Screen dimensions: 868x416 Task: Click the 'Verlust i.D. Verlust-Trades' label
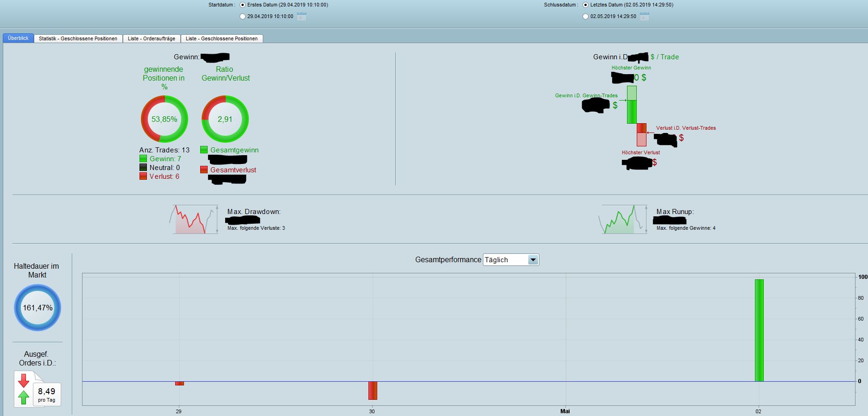[x=686, y=128]
